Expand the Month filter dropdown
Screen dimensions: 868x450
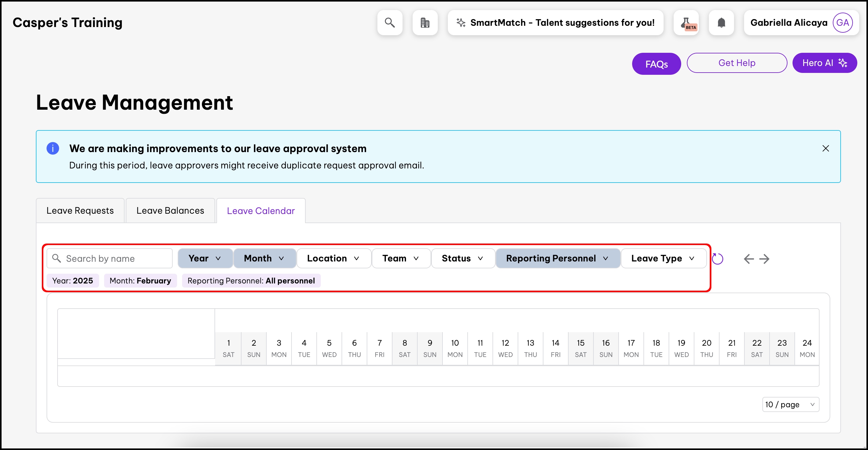click(x=264, y=259)
